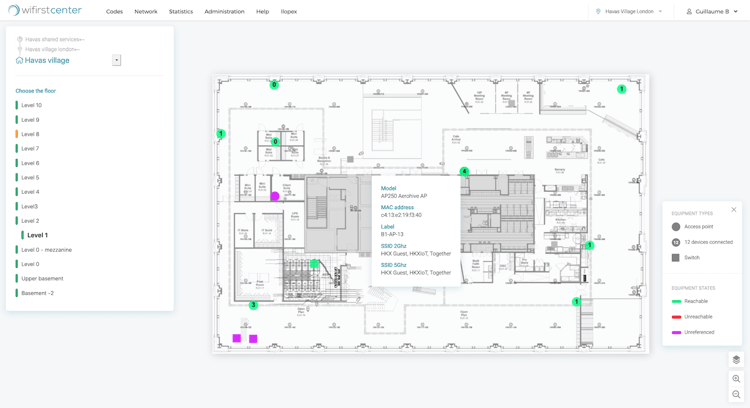Click the layers icon on the map
Screen dimensions: 750x408
(736, 360)
